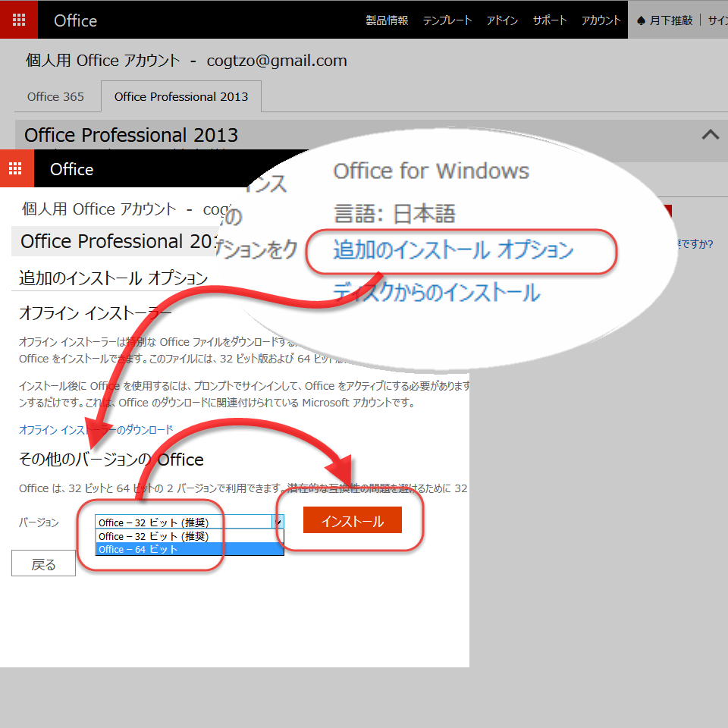Switch to the Office Professional 2013 tab
This screenshot has height=728, width=728.
tap(180, 96)
